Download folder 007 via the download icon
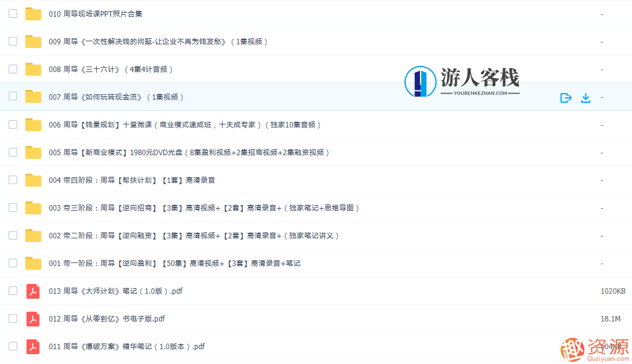Viewport: 632px width, 364px height. pyautogui.click(x=585, y=97)
